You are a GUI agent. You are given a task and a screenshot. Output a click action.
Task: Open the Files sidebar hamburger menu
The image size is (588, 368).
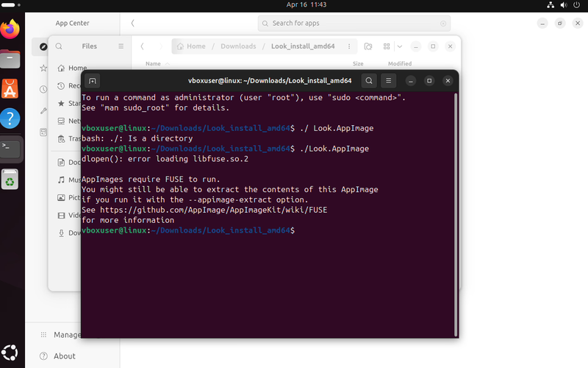[121, 46]
